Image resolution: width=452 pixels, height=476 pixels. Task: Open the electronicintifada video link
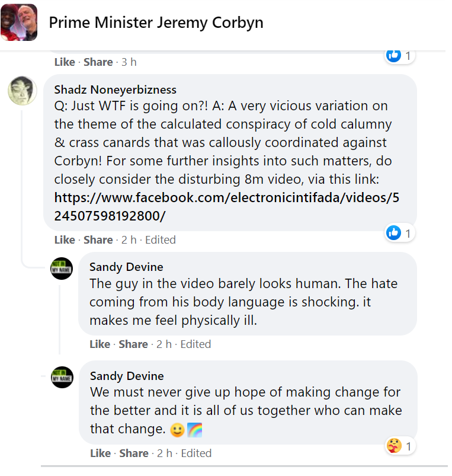coord(226,207)
